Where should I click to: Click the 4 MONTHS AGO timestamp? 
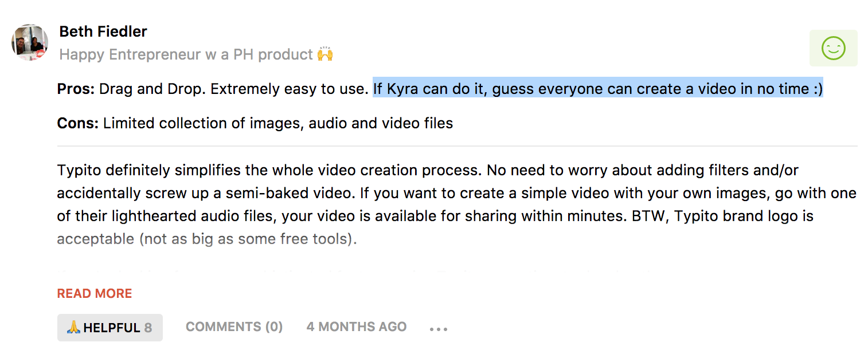pyautogui.click(x=356, y=327)
